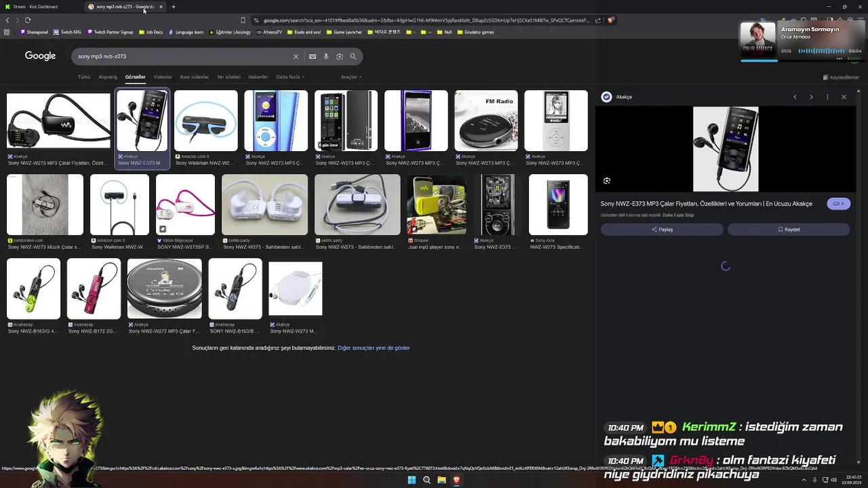Open the bookmarks apps grid icon

(7, 32)
